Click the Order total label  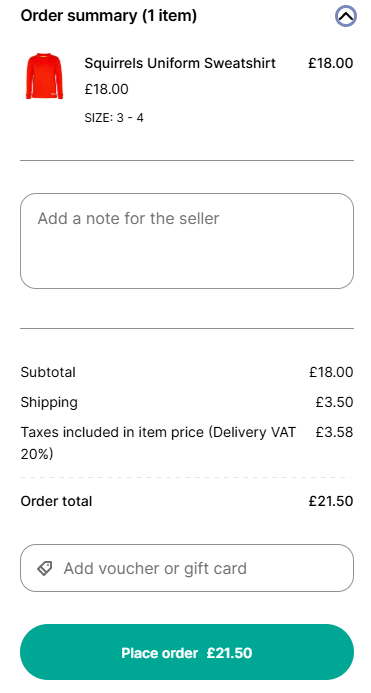56,501
